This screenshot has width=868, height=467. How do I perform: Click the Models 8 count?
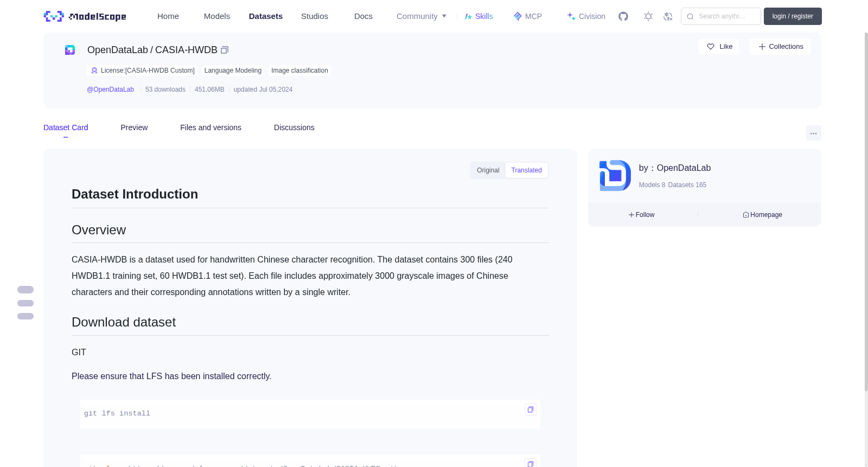pos(652,185)
